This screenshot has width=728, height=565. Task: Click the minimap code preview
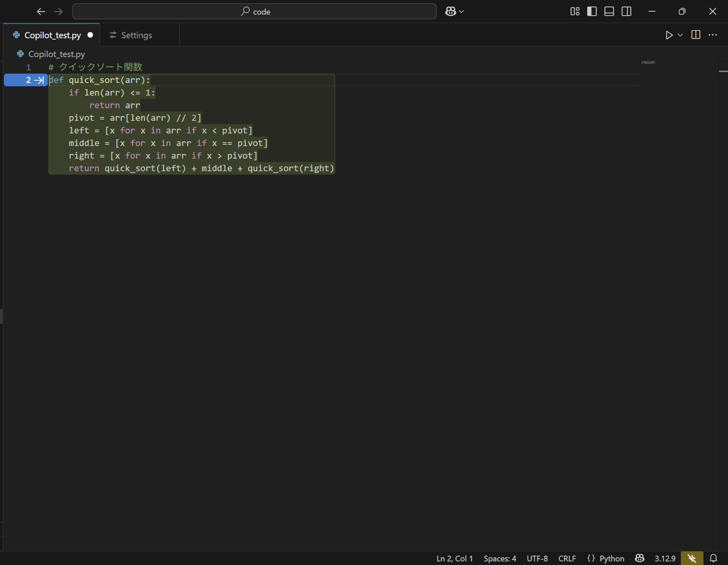pos(648,62)
